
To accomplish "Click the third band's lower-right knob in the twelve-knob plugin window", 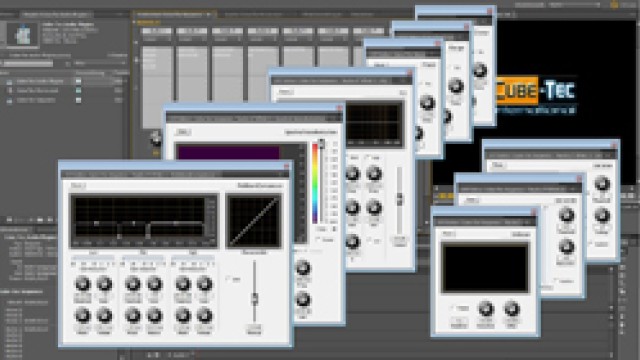I will (204, 315).
